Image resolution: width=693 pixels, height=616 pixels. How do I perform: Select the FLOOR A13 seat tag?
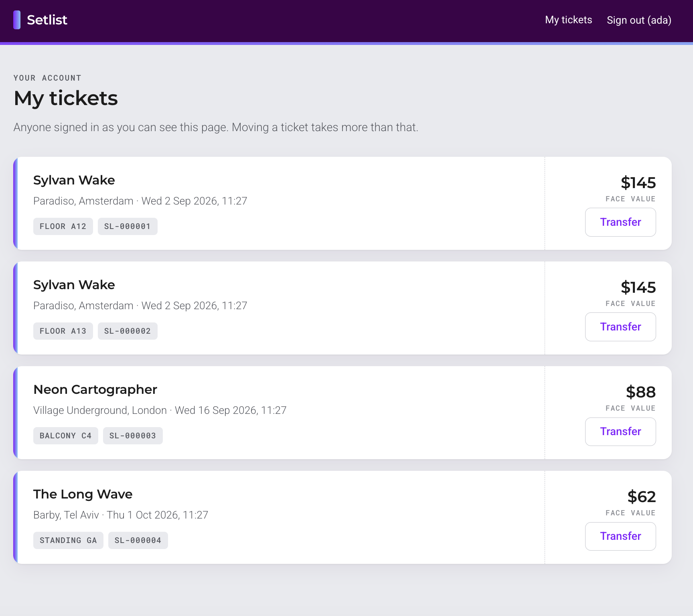tap(63, 331)
